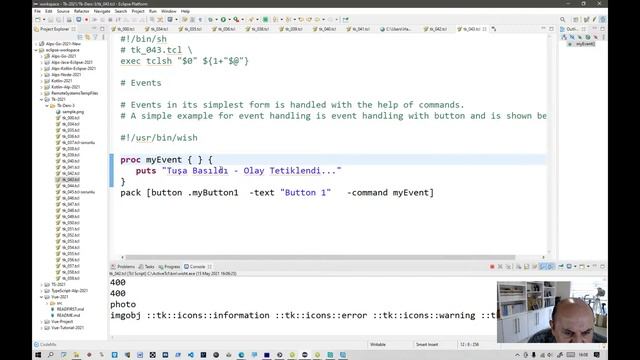The image size is (640, 360).
Task: Select myEvent in the Outline view
Action: [582, 44]
